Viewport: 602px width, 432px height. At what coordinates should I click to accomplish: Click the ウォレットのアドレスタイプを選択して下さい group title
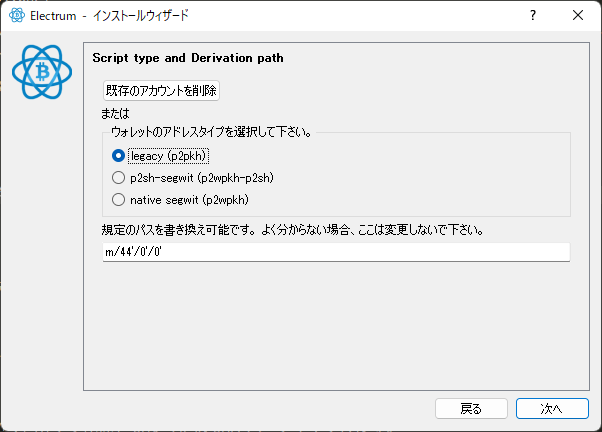click(214, 133)
